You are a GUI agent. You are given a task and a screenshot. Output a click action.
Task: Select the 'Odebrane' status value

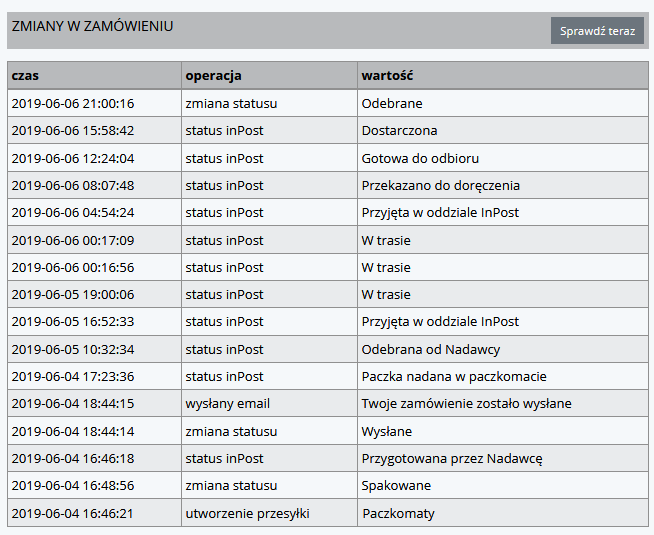click(391, 103)
